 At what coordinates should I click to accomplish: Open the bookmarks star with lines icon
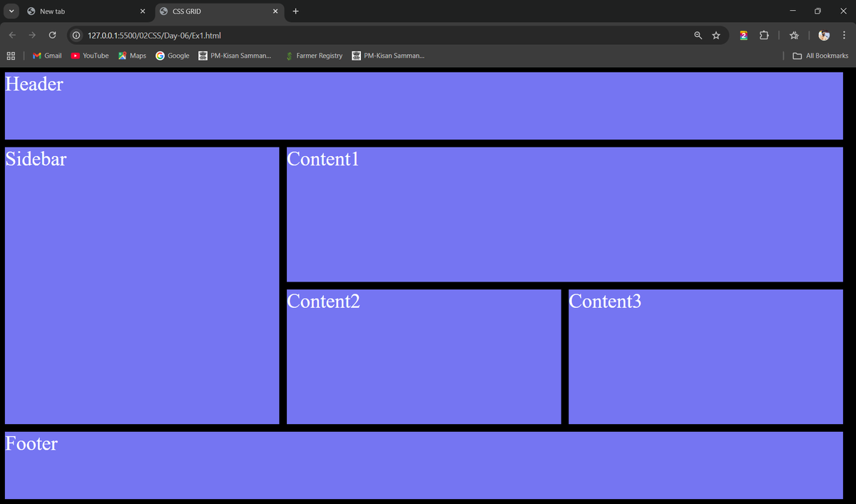(x=794, y=35)
